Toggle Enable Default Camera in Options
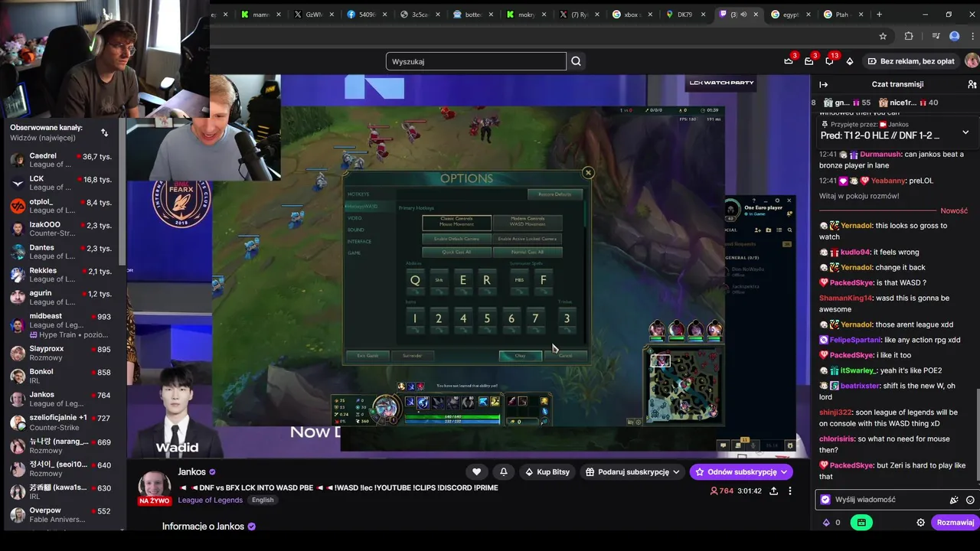 [457, 239]
